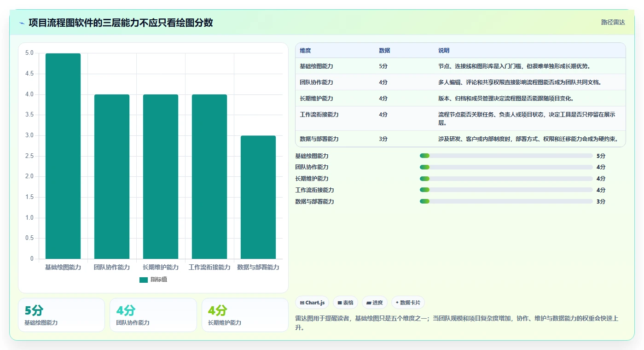Click the 数据 column header
The image size is (644, 350).
point(384,51)
